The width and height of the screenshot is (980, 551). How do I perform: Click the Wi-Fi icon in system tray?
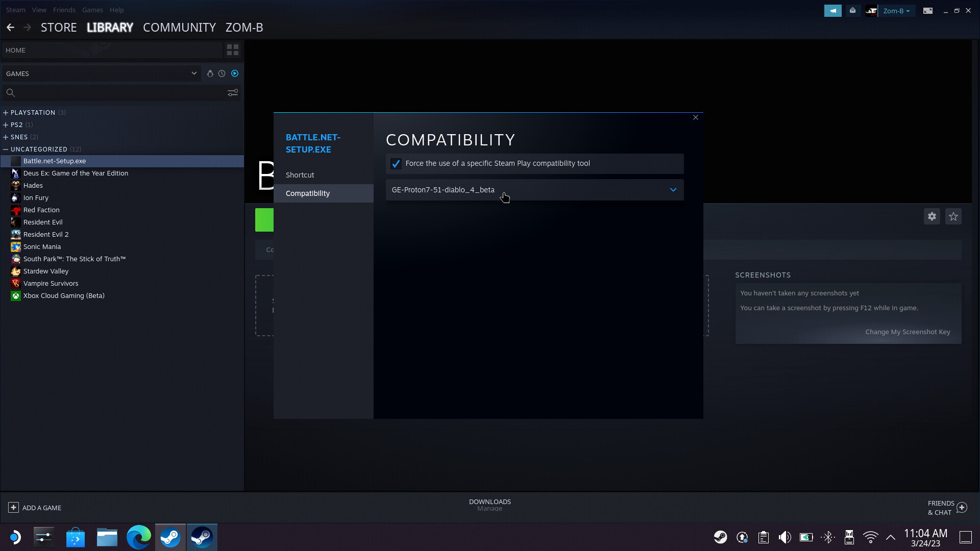click(870, 537)
